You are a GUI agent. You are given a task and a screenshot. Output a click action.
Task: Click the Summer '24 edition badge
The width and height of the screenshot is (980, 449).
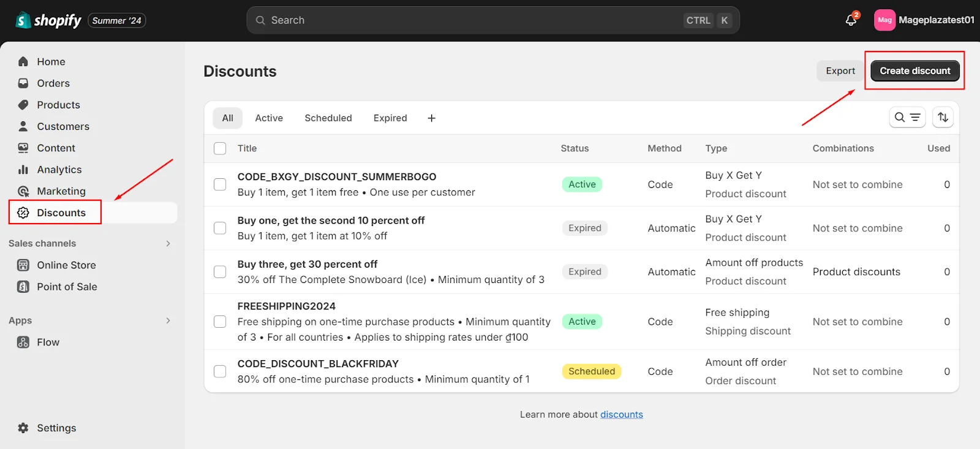pos(117,21)
